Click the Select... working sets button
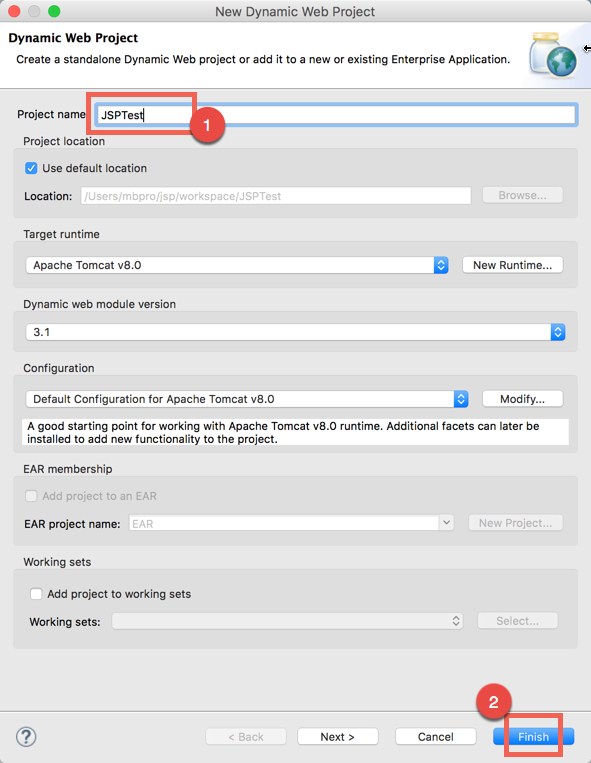This screenshot has height=763, width=591. click(x=518, y=621)
